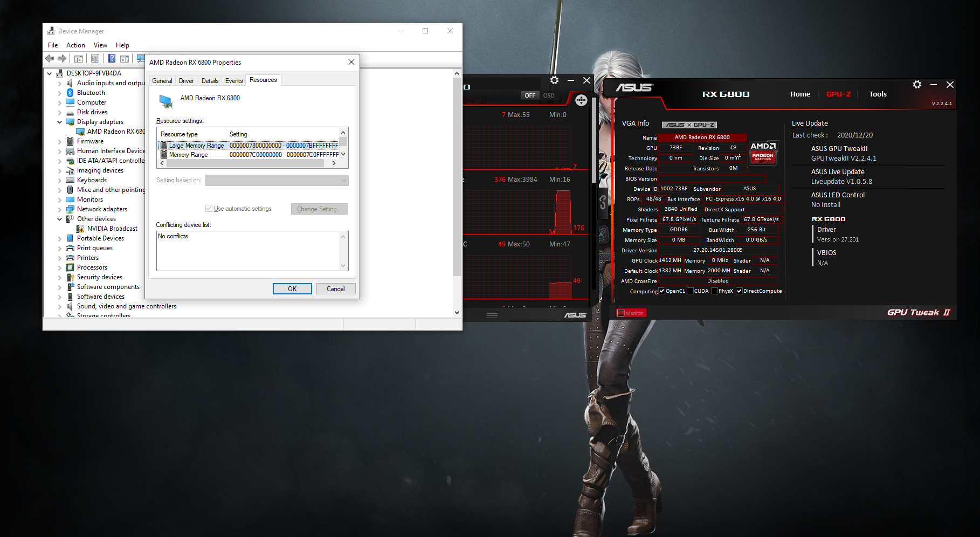Screen dimensions: 980x537
Task: Click the AMD Radeon RX 6800 display card icon in Properties
Action: click(166, 101)
